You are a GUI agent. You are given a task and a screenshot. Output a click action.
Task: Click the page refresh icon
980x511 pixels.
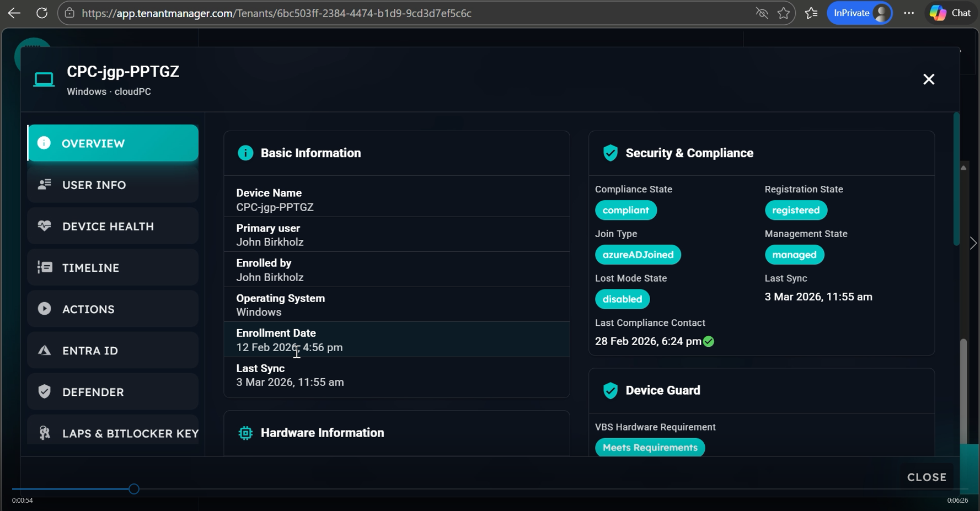pos(42,13)
